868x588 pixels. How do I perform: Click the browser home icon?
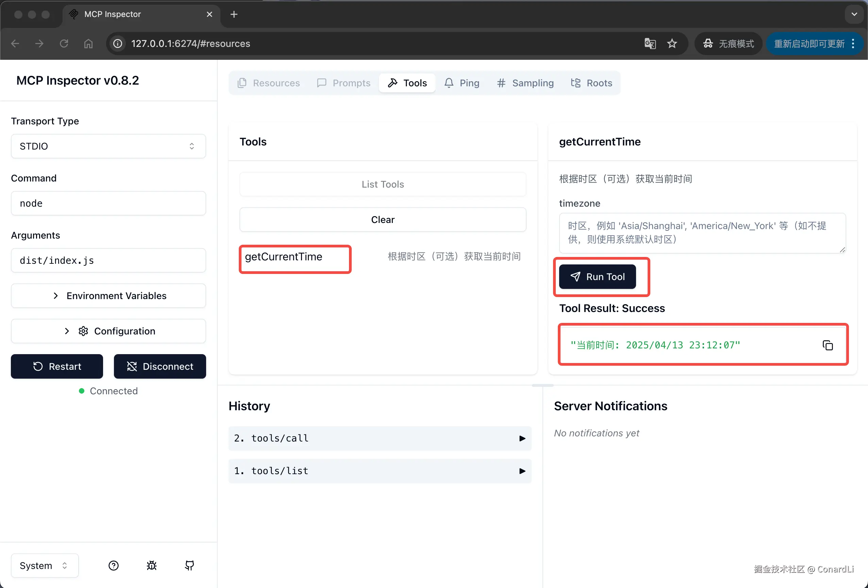click(88, 44)
